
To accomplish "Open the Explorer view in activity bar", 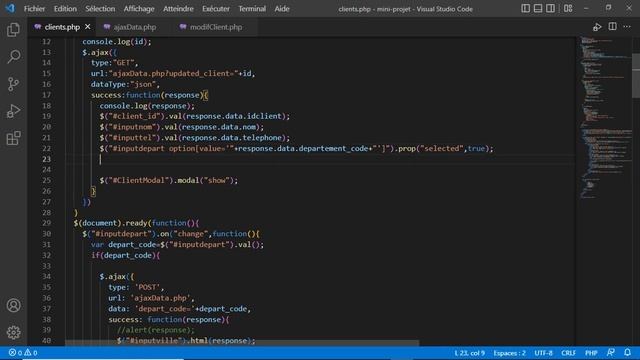I will coord(13,30).
